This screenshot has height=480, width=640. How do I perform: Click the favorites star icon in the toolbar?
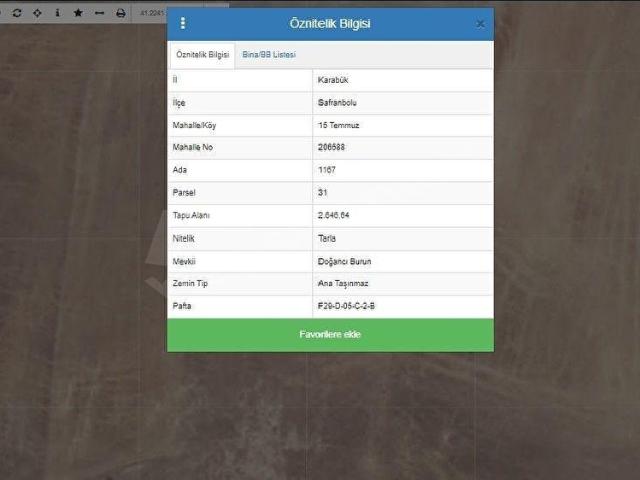[x=78, y=13]
